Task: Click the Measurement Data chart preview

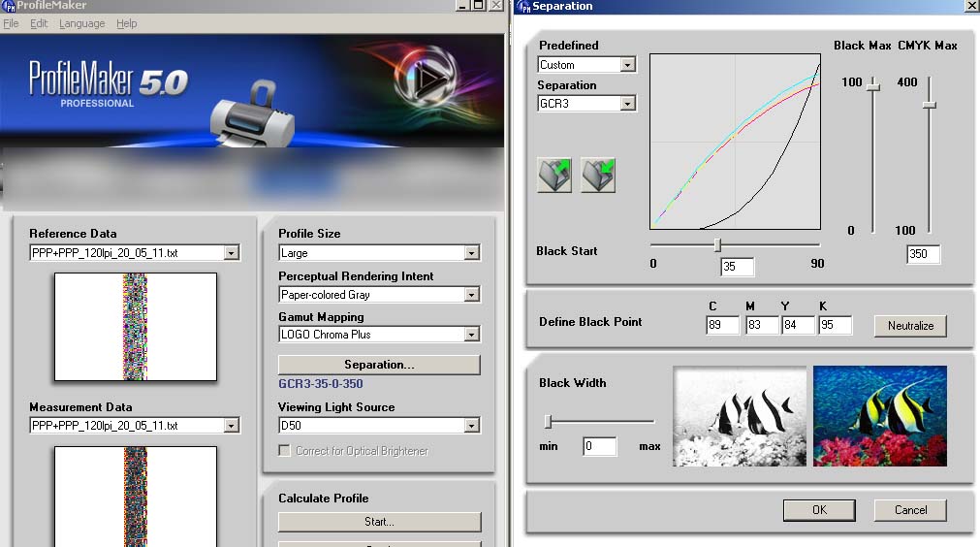Action: tap(136, 497)
